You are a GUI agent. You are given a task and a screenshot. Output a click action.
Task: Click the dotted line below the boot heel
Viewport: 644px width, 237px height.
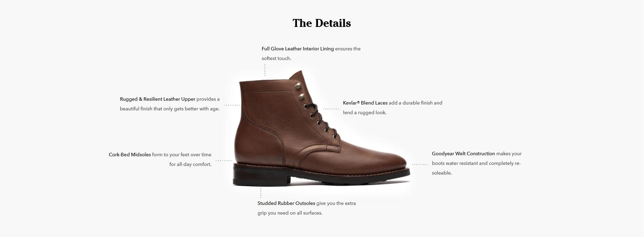(261, 192)
